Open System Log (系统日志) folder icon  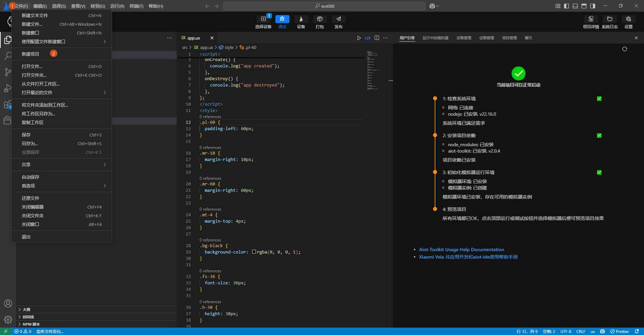(609, 19)
